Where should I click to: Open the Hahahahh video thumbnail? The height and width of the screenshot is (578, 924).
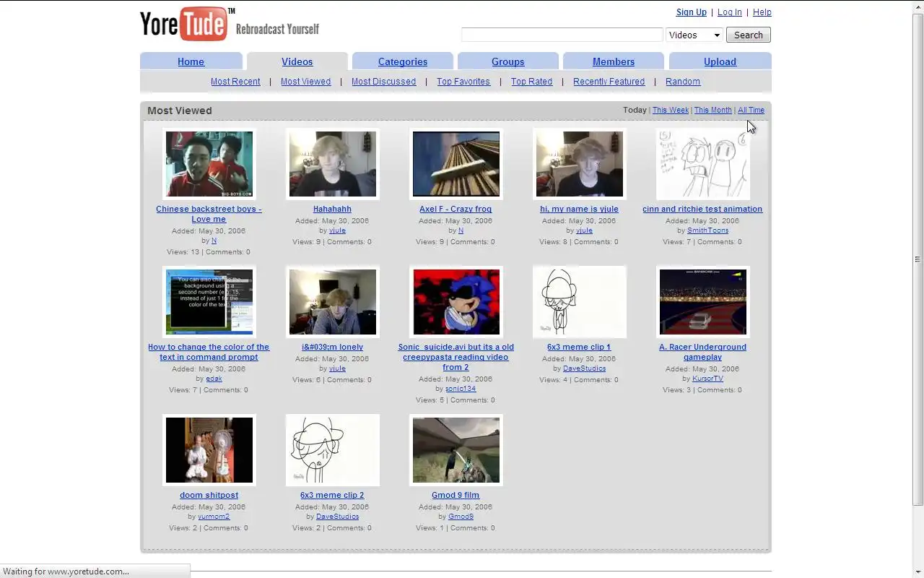(x=333, y=164)
